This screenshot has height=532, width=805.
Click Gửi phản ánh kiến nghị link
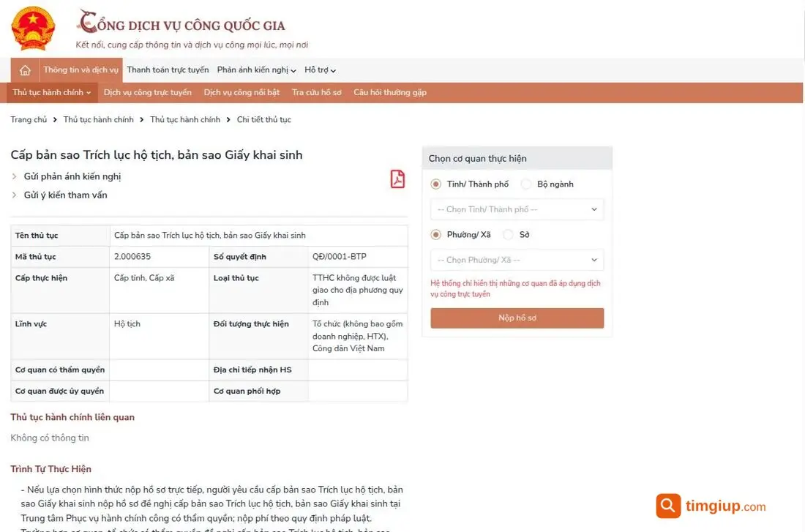[72, 176]
